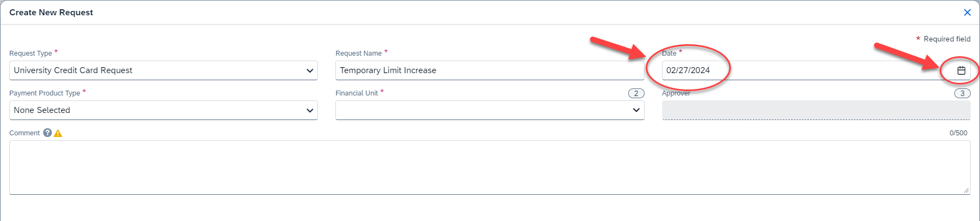This screenshot has width=980, height=221.
Task: Click the disabled Approver field
Action: (x=816, y=110)
